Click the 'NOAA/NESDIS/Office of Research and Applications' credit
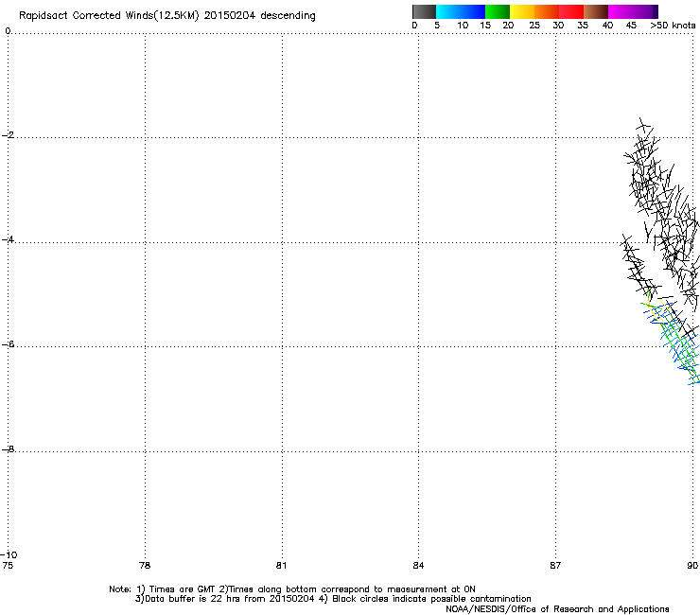 pos(557,609)
